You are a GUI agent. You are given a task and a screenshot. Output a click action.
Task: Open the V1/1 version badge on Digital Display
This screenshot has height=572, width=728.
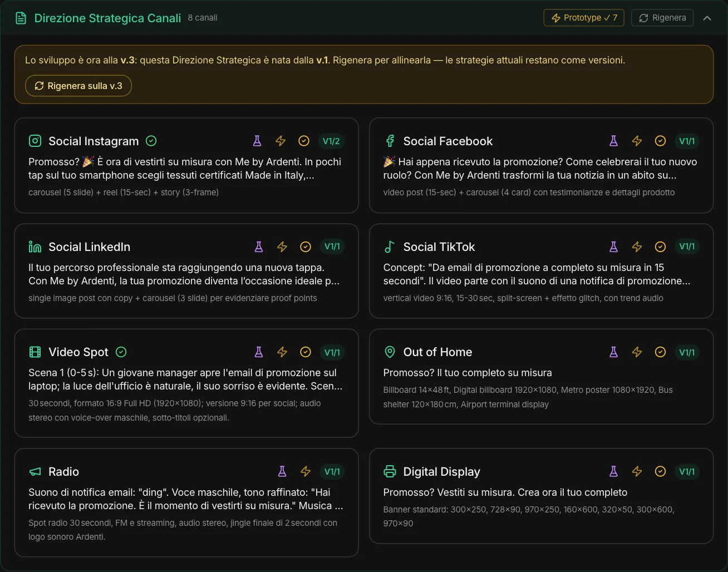coord(687,471)
